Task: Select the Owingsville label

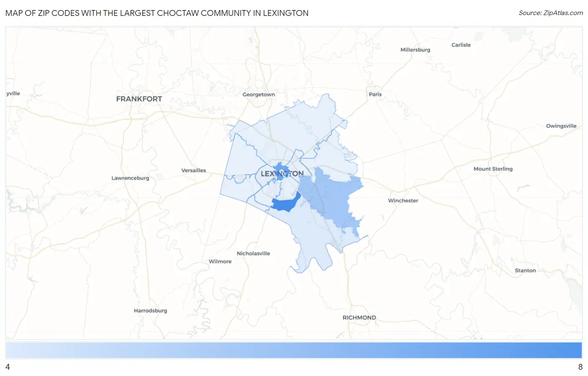Action: pos(561,126)
